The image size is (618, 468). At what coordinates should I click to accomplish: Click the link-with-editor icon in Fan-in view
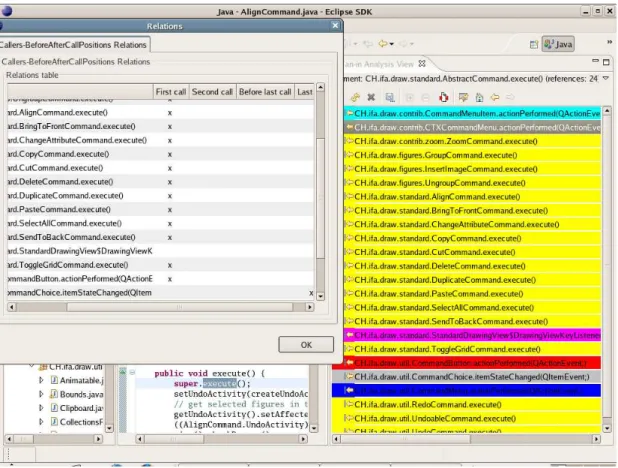coord(356,97)
